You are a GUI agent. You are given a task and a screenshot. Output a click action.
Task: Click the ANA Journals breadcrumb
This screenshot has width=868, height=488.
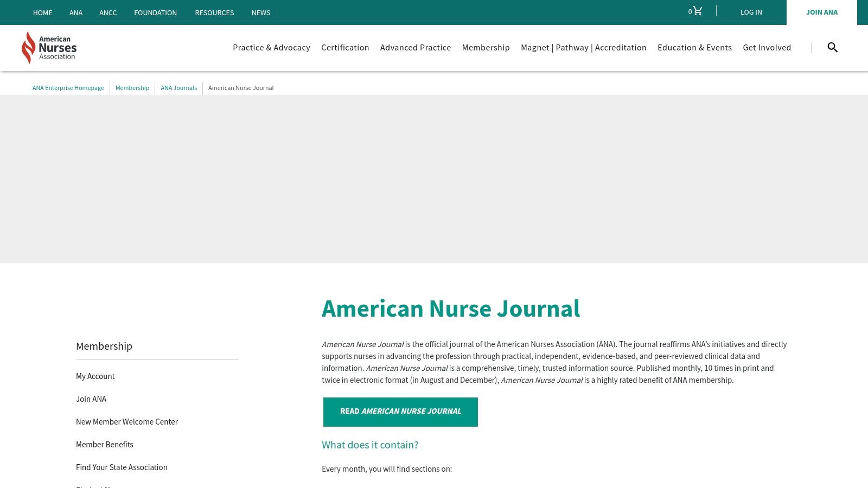tap(179, 88)
